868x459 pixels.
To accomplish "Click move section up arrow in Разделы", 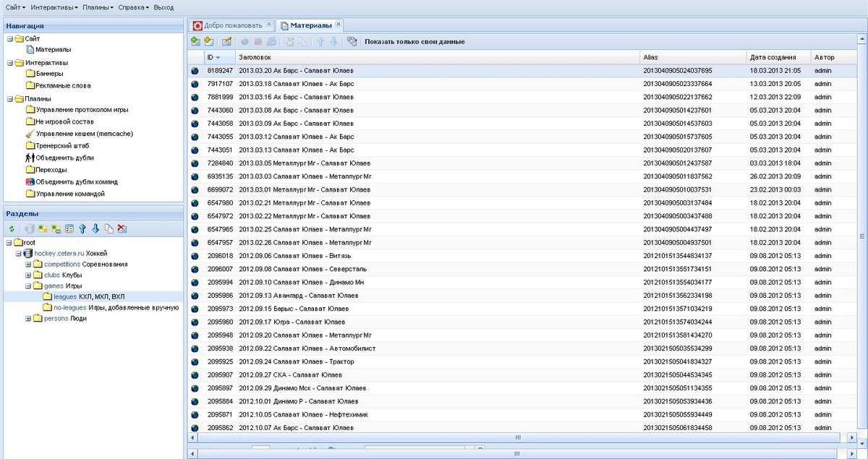I will coord(82,228).
